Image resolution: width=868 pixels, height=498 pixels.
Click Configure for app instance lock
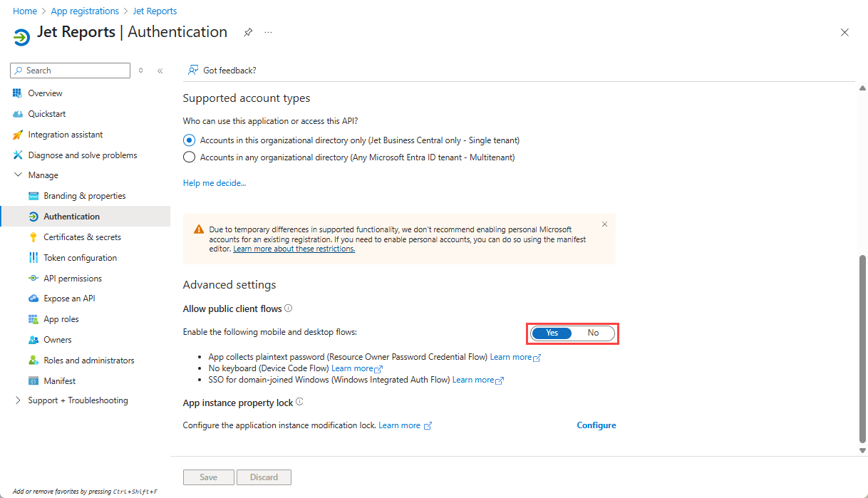[596, 425]
